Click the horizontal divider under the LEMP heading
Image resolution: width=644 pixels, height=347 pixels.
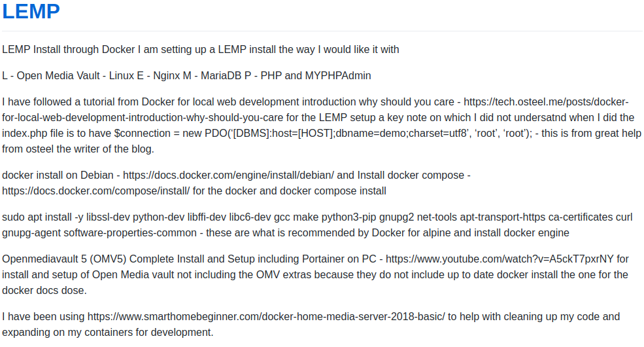(x=322, y=31)
